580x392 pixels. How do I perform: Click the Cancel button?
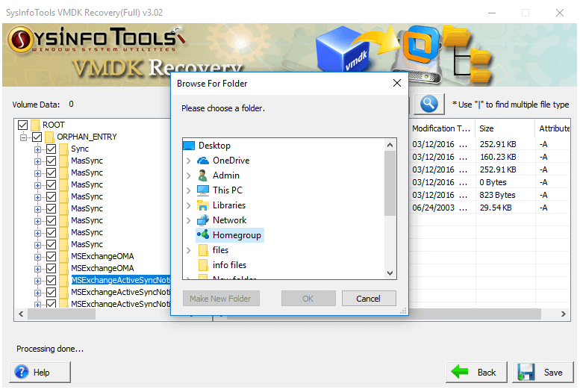pyautogui.click(x=369, y=299)
